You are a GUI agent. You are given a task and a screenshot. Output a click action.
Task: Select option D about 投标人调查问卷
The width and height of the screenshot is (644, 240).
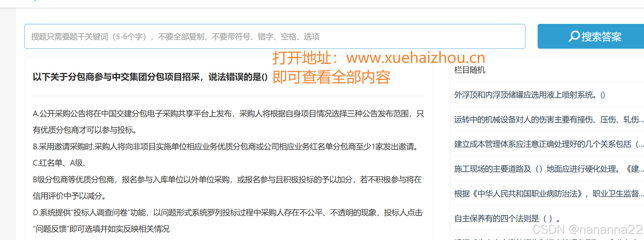click(228, 221)
